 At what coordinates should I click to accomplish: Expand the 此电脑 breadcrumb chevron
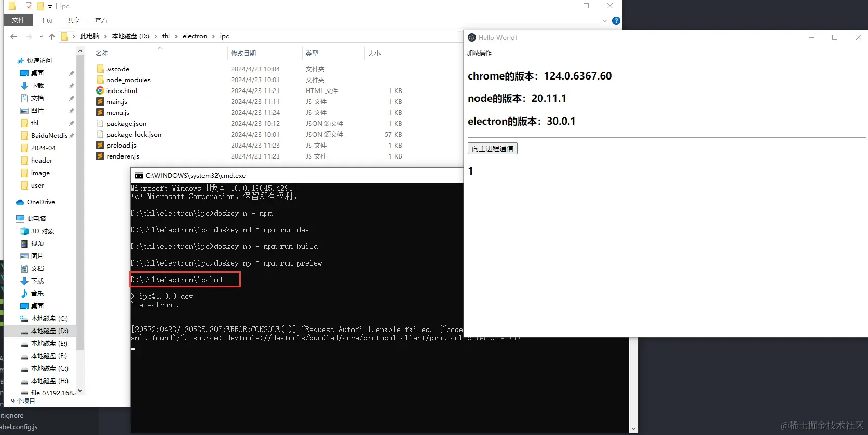[106, 36]
